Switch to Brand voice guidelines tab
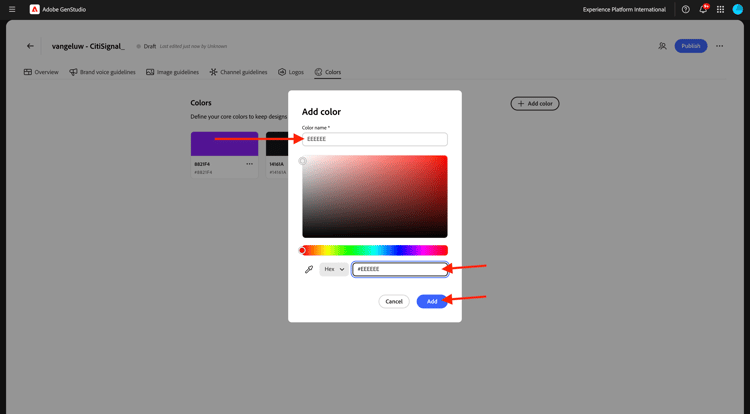The image size is (750, 414). 102,72
